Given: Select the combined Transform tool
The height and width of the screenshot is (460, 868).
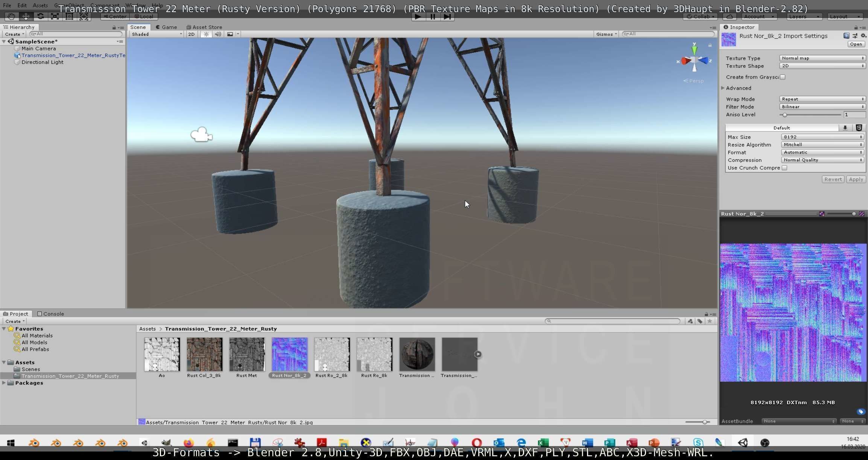Looking at the screenshot, I should [84, 17].
